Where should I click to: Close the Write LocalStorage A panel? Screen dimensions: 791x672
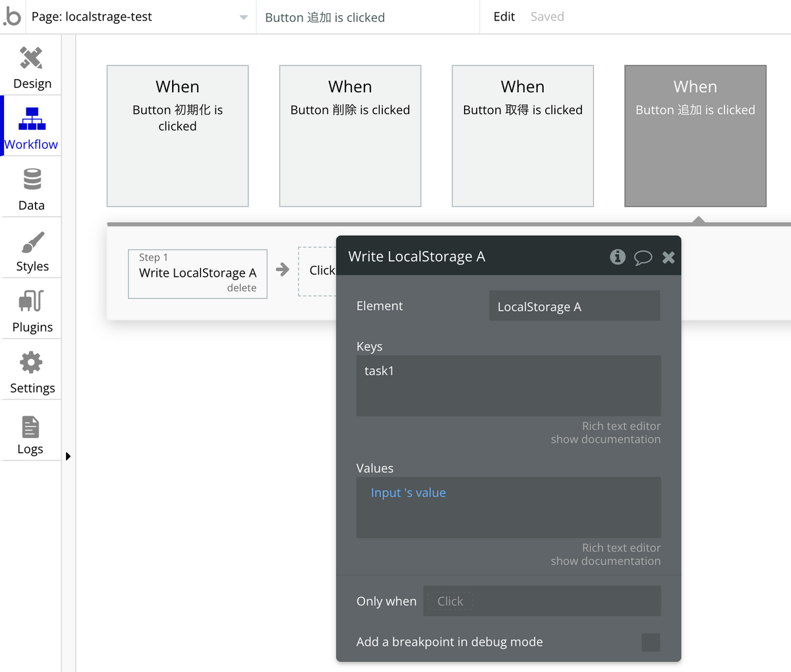[668, 258]
